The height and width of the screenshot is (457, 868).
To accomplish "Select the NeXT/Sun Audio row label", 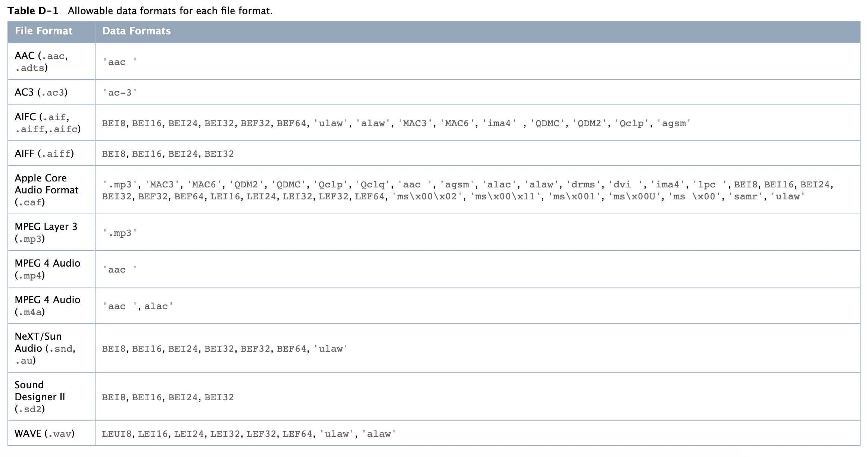I will tap(45, 348).
